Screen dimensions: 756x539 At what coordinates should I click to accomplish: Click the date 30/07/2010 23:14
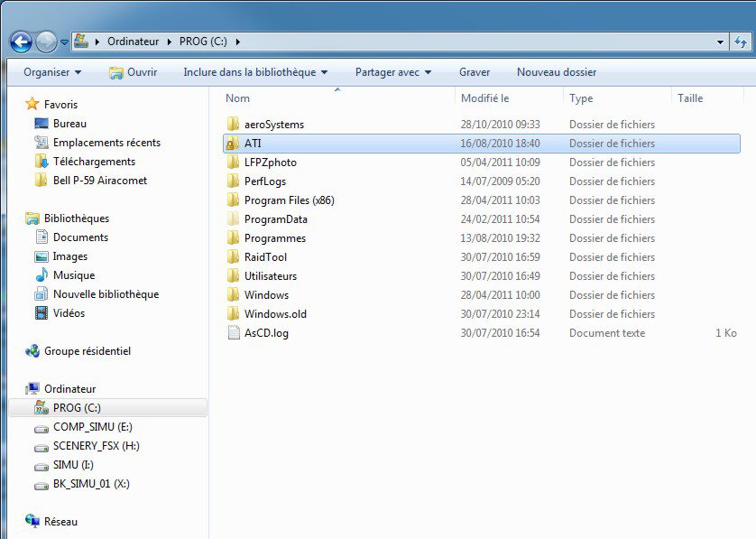tap(500, 313)
